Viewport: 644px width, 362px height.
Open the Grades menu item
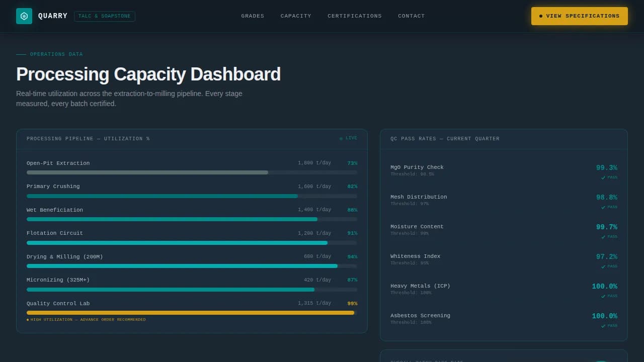pos(253,16)
